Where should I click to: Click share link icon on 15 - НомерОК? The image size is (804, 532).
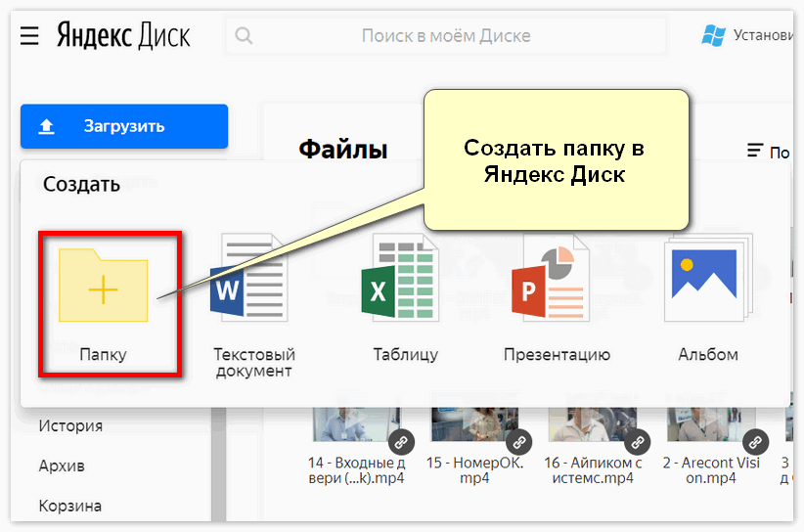tap(519, 442)
